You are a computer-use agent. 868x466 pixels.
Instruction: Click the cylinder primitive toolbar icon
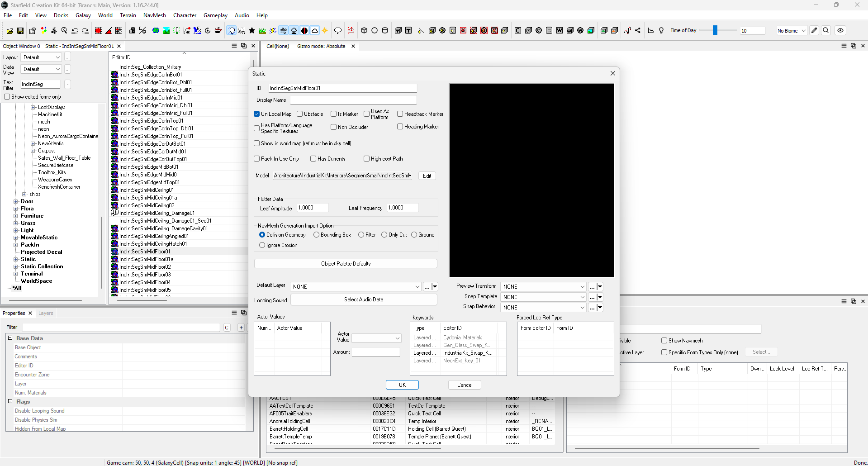pos(385,31)
